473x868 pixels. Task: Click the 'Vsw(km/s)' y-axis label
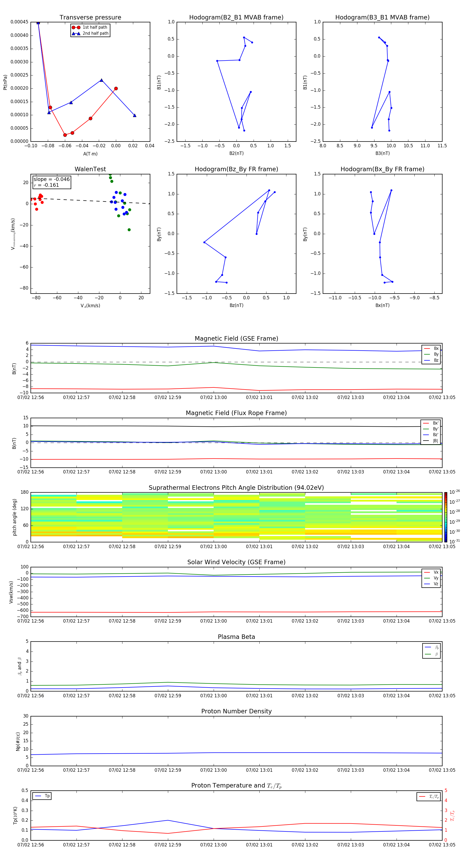[x=11, y=592]
